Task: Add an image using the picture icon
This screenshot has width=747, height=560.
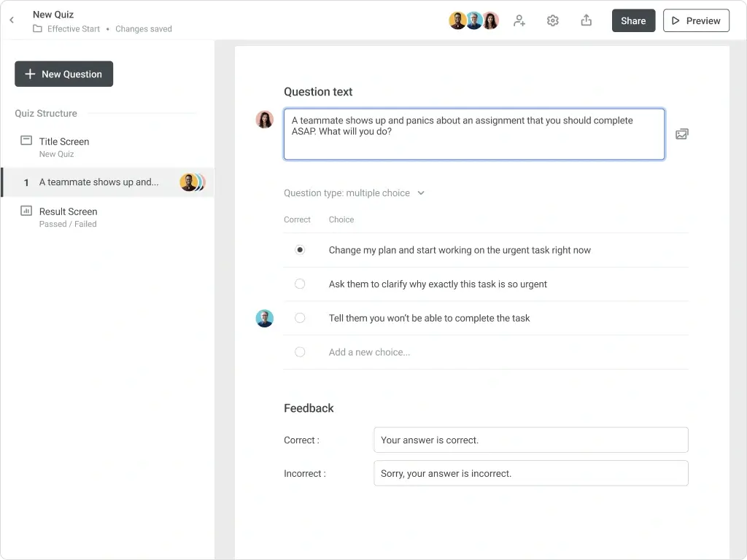Action: [681, 133]
